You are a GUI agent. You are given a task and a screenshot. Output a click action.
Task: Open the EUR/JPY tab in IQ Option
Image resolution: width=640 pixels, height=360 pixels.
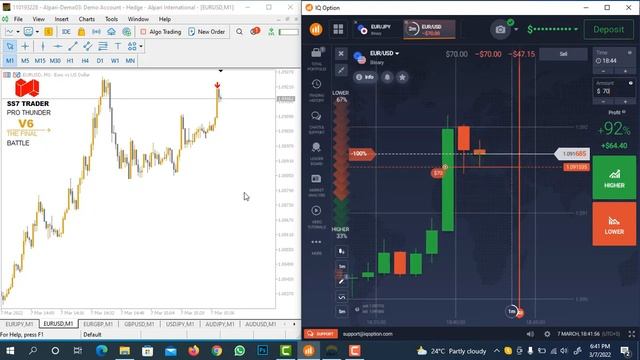pos(376,29)
